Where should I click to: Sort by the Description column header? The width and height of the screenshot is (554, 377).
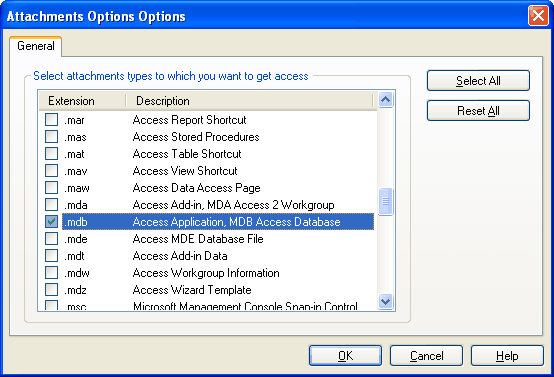[x=249, y=101]
